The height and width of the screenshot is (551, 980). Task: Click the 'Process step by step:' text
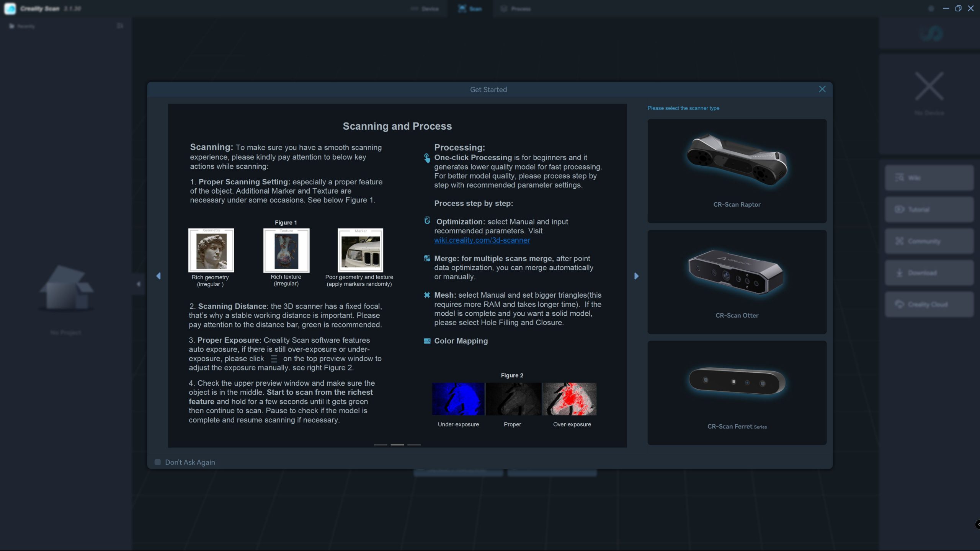click(x=473, y=204)
